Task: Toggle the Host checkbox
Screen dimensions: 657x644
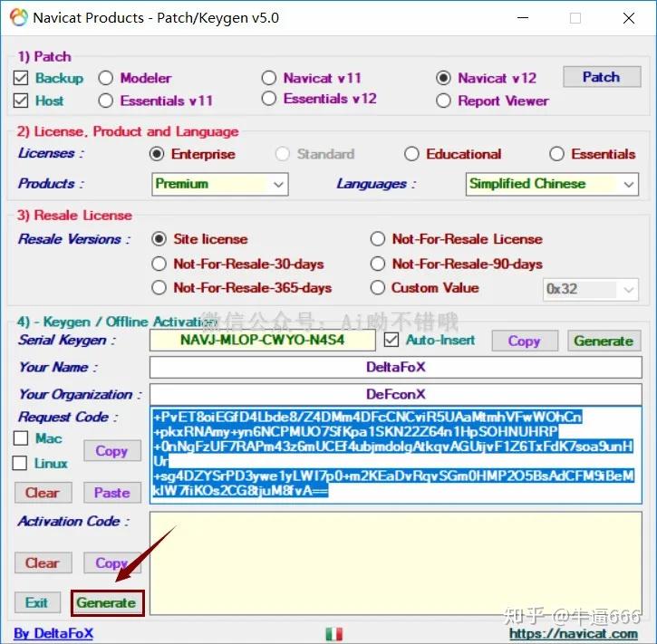Action: pyautogui.click(x=21, y=101)
